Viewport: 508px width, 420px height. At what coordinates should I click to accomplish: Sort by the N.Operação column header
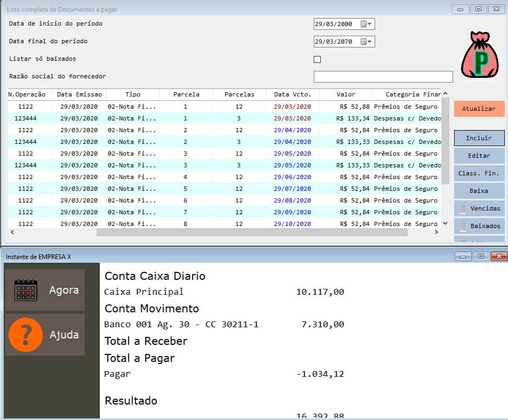tap(30, 94)
